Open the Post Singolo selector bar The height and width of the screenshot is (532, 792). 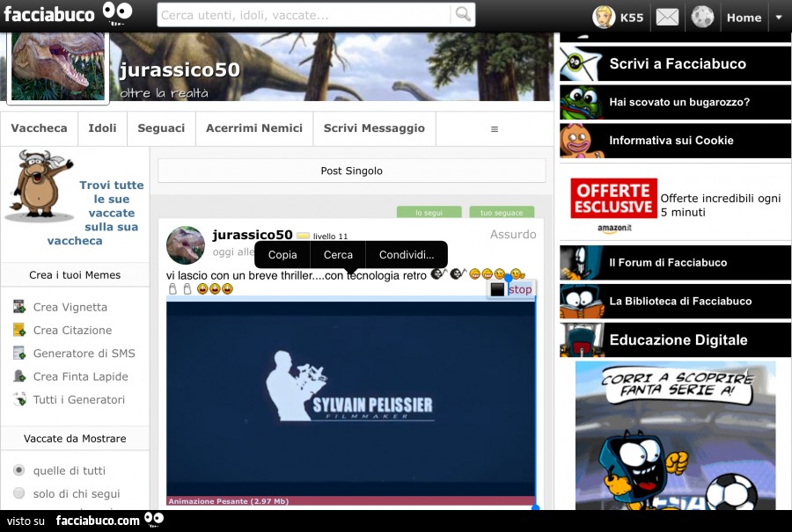coord(351,171)
